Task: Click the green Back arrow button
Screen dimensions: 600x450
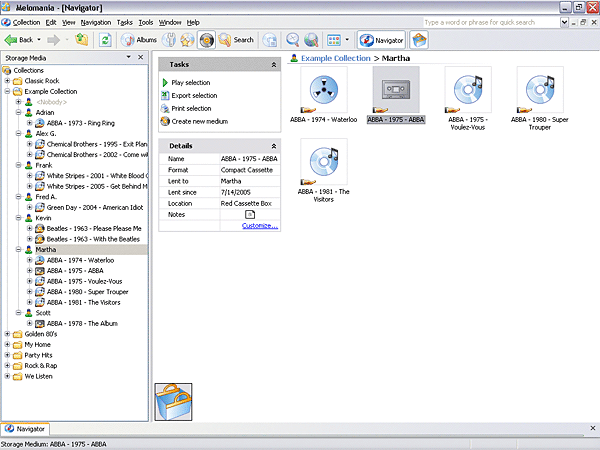Action: [18, 40]
